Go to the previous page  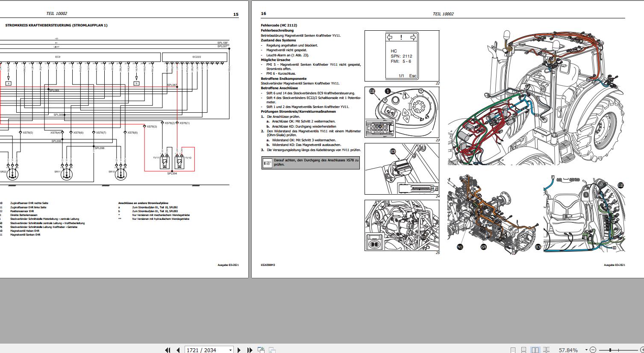(178, 350)
